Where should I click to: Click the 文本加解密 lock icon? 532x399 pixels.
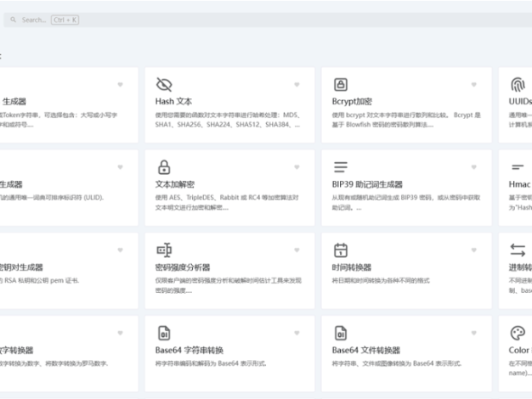click(x=164, y=167)
